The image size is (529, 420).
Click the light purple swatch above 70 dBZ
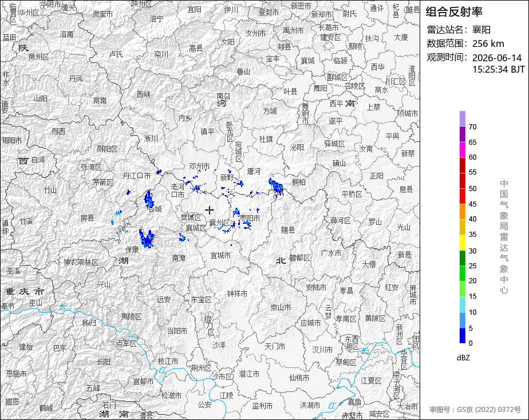pyautogui.click(x=462, y=118)
